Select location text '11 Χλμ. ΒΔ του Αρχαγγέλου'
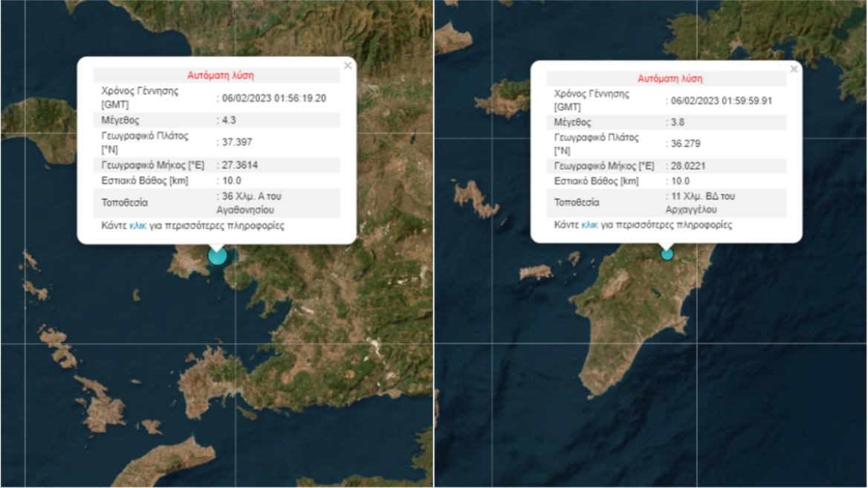The image size is (868, 488). (700, 203)
